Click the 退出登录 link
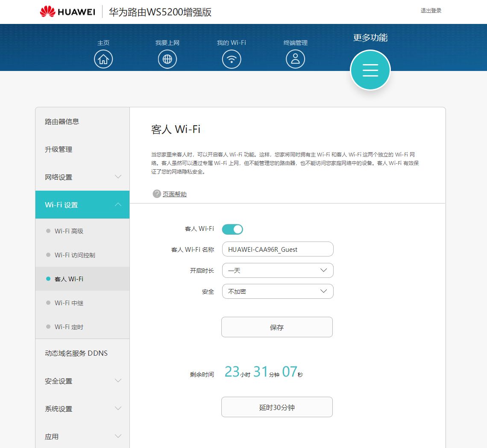 pyautogui.click(x=431, y=11)
